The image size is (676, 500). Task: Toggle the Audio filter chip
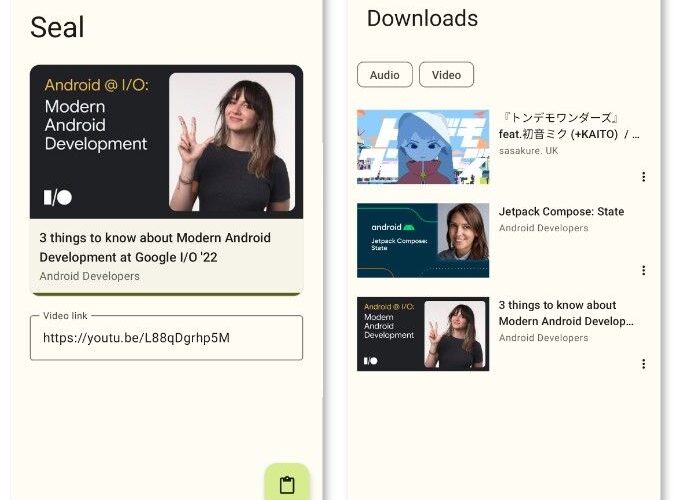click(385, 75)
